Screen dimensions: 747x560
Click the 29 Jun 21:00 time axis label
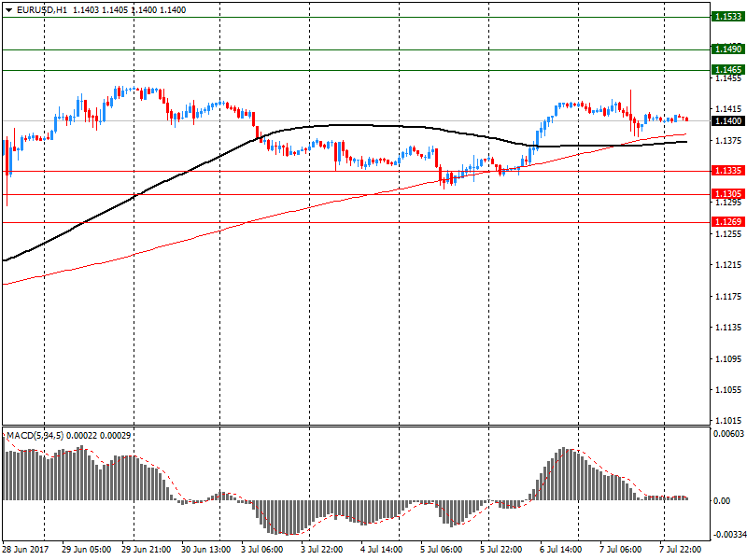tap(147, 550)
